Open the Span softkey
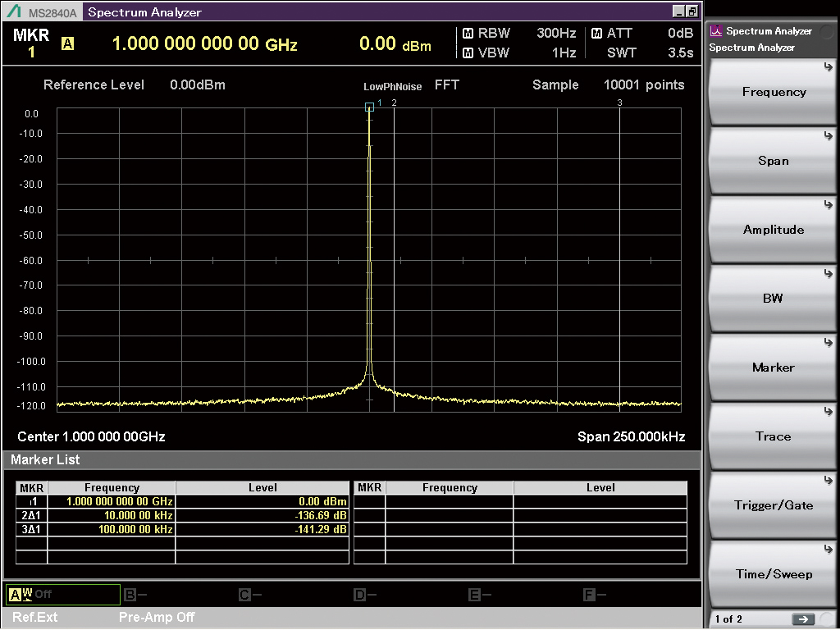The width and height of the screenshot is (840, 630). [x=774, y=161]
